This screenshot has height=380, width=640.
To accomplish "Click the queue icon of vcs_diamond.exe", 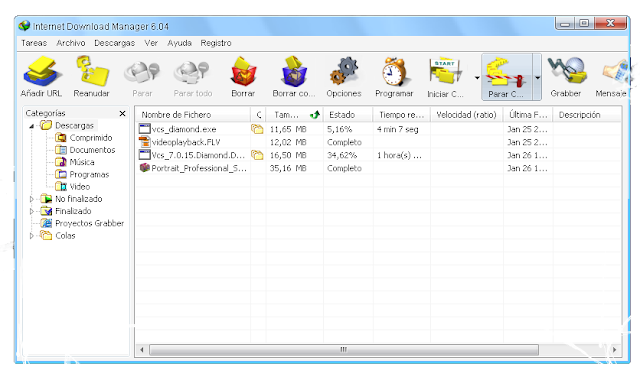I will click(257, 129).
